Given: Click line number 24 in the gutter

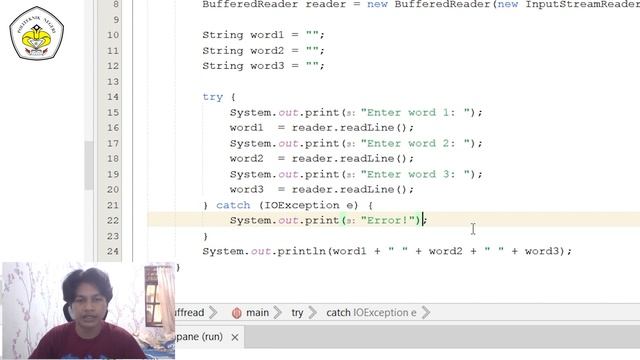Looking at the screenshot, I should coord(113,251).
